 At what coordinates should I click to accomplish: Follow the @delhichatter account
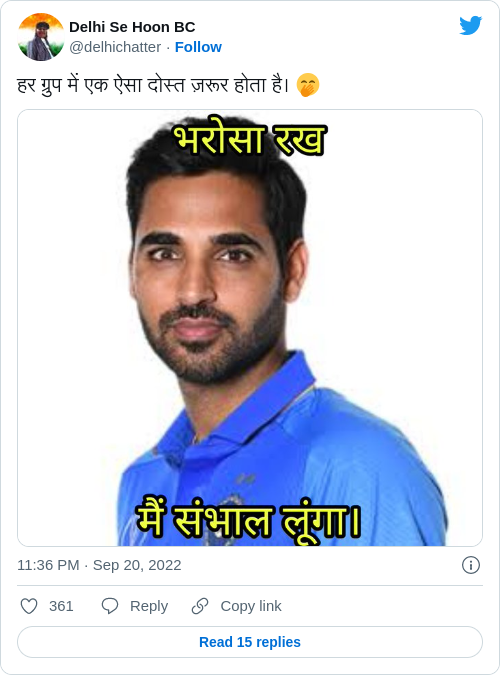click(x=198, y=47)
